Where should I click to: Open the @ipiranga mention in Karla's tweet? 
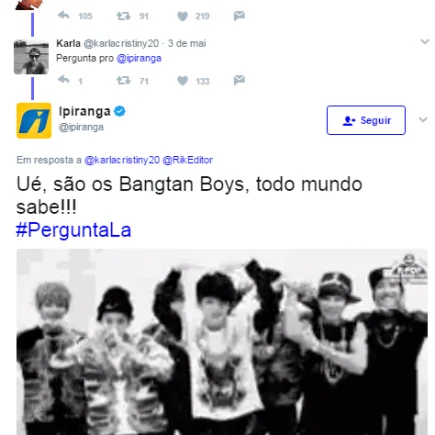pyautogui.click(x=139, y=58)
